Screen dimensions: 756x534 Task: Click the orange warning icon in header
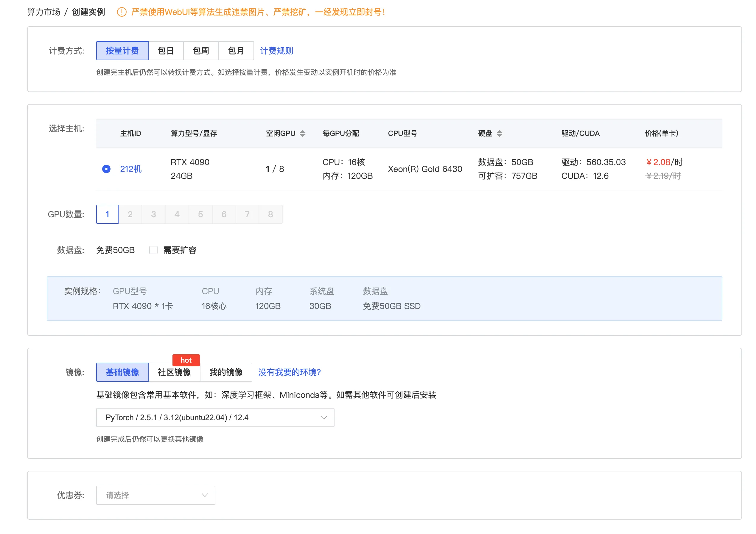[x=122, y=12]
